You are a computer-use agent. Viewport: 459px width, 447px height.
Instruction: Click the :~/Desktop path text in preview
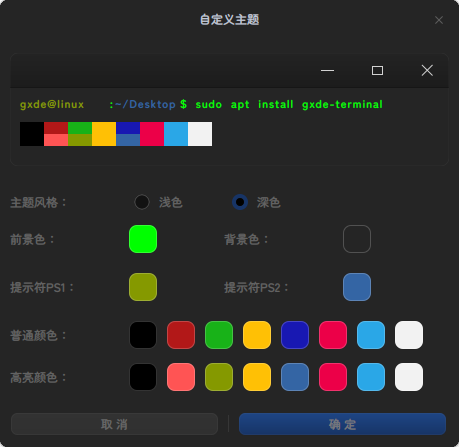pos(142,105)
